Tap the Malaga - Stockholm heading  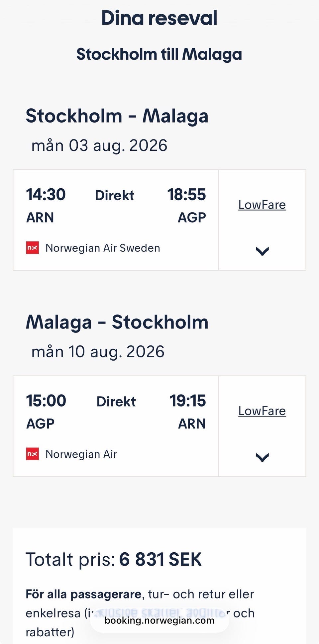point(117,322)
